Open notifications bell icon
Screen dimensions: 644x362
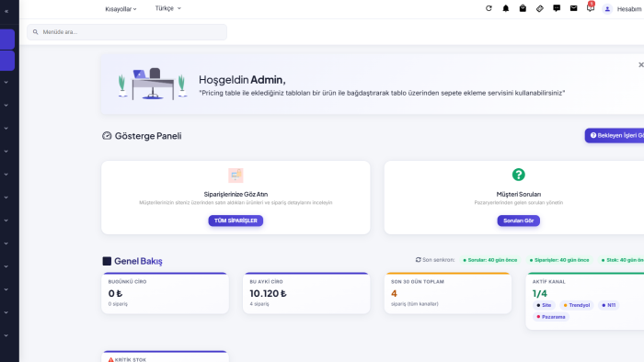[506, 8]
